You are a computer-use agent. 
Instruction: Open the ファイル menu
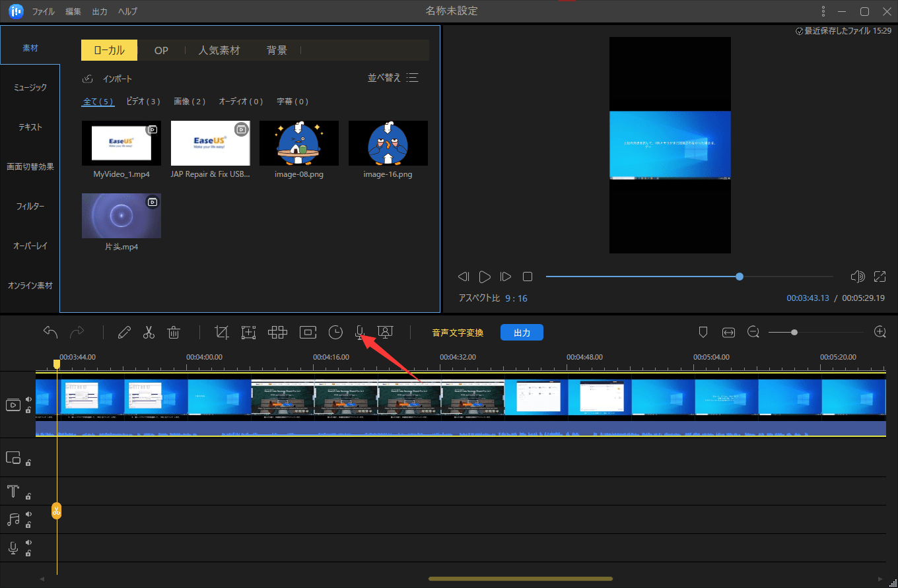[x=44, y=12]
